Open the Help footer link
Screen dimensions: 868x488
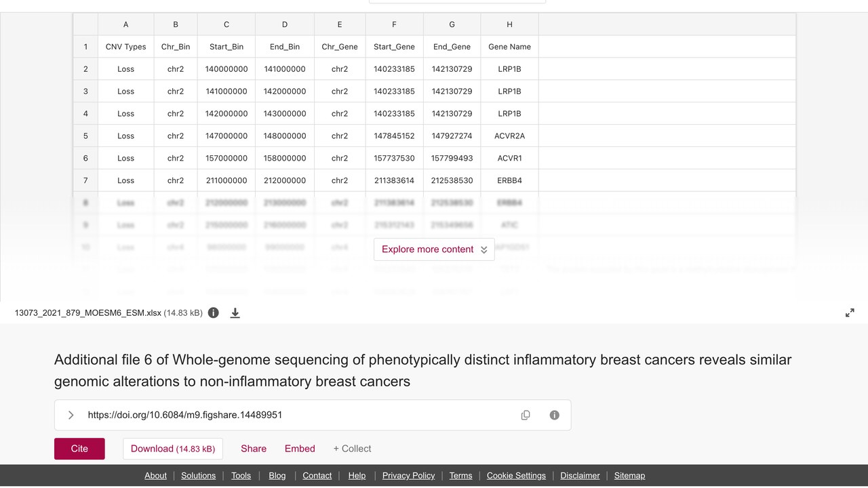(x=357, y=476)
